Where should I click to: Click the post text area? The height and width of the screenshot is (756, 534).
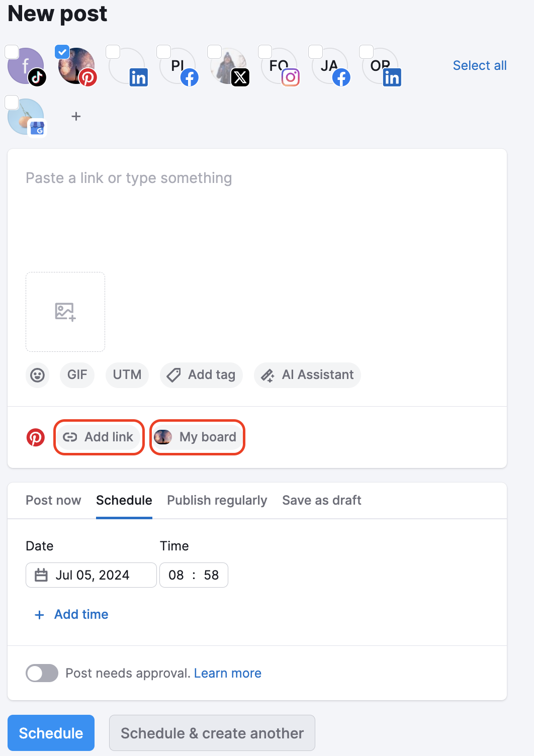[257, 211]
